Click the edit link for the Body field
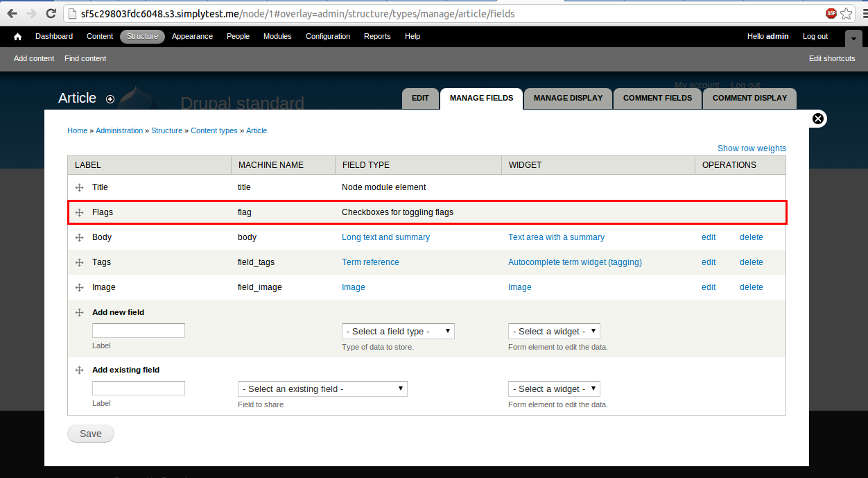 tap(709, 237)
